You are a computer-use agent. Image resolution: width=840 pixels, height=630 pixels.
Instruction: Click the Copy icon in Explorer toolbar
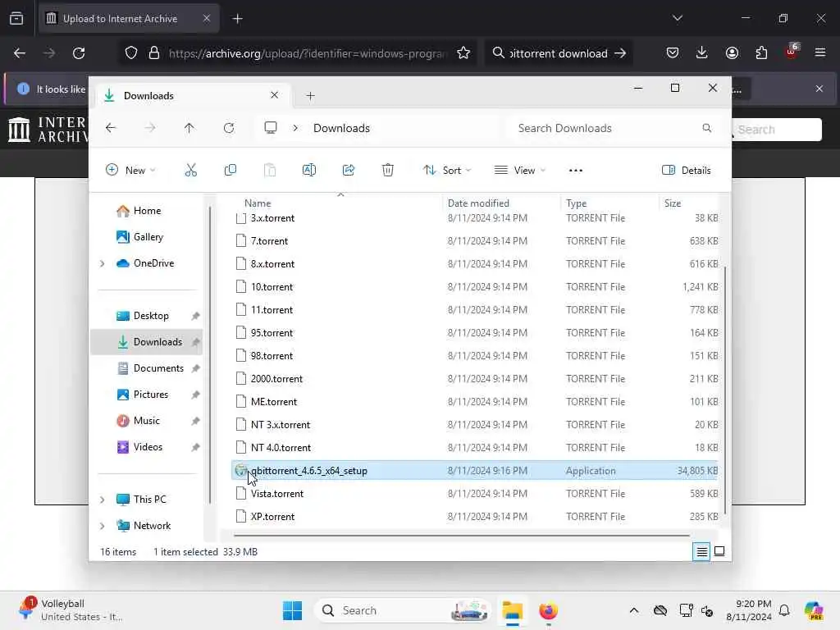231,171
